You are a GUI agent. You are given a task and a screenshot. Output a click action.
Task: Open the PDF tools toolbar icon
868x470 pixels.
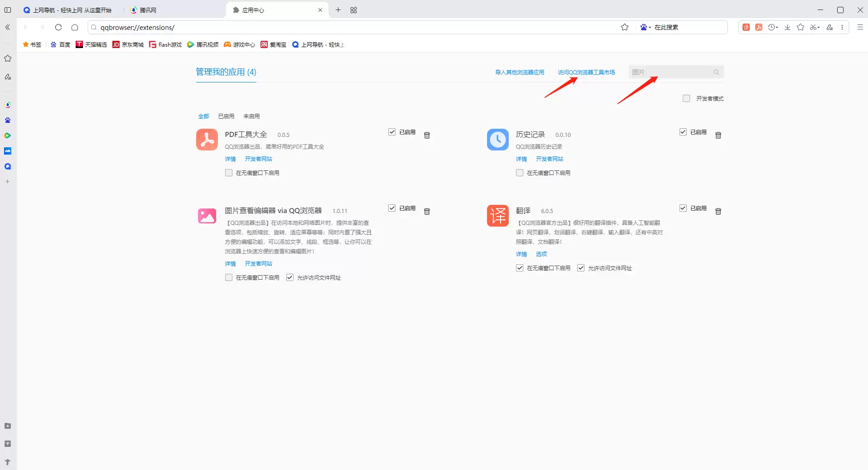(759, 27)
